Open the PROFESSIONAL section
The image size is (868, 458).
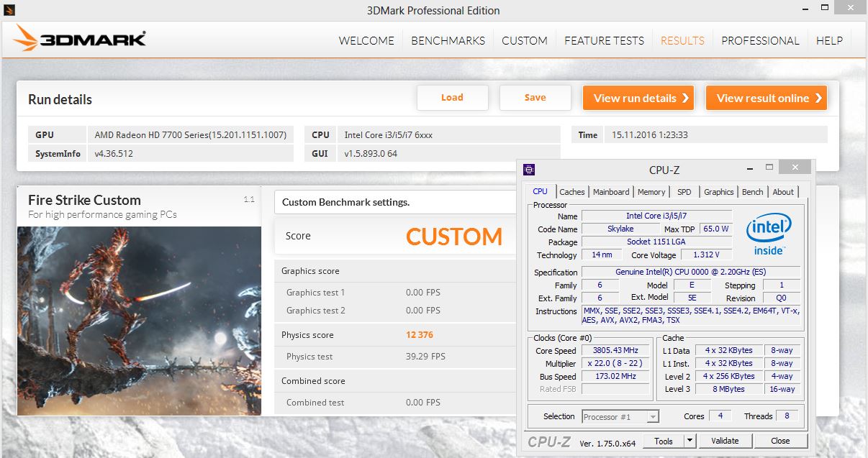pyautogui.click(x=760, y=40)
